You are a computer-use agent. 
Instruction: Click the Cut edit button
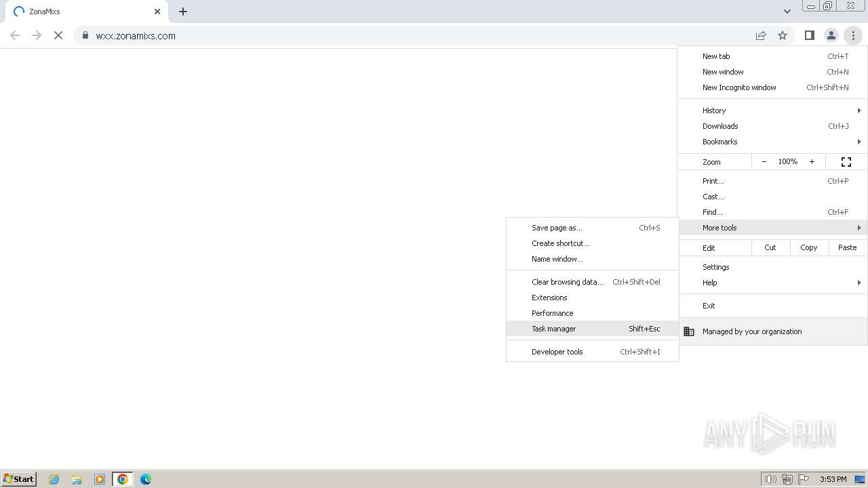pos(770,247)
